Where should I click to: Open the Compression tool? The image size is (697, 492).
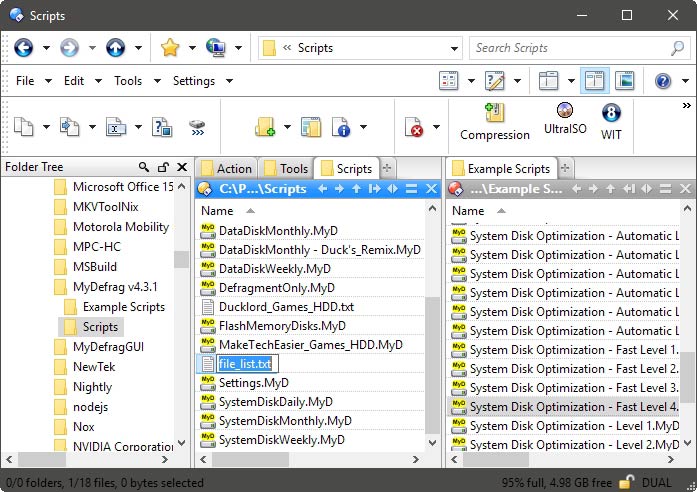[494, 120]
